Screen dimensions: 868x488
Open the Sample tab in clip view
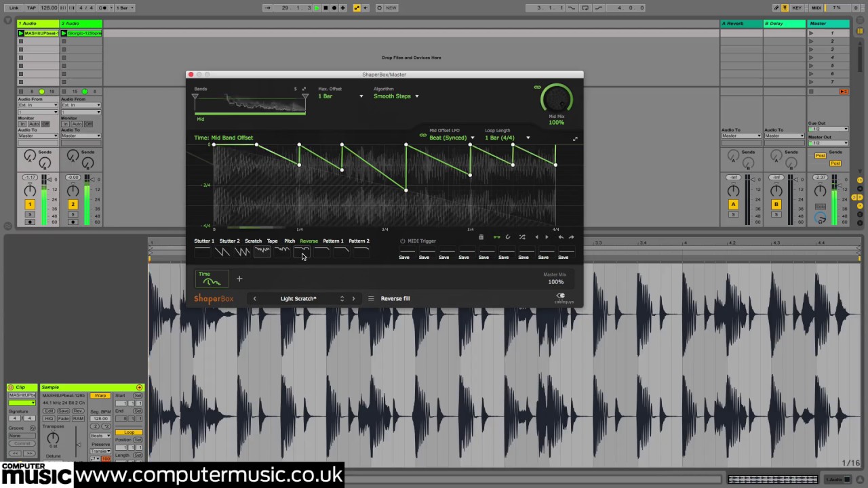[92, 387]
